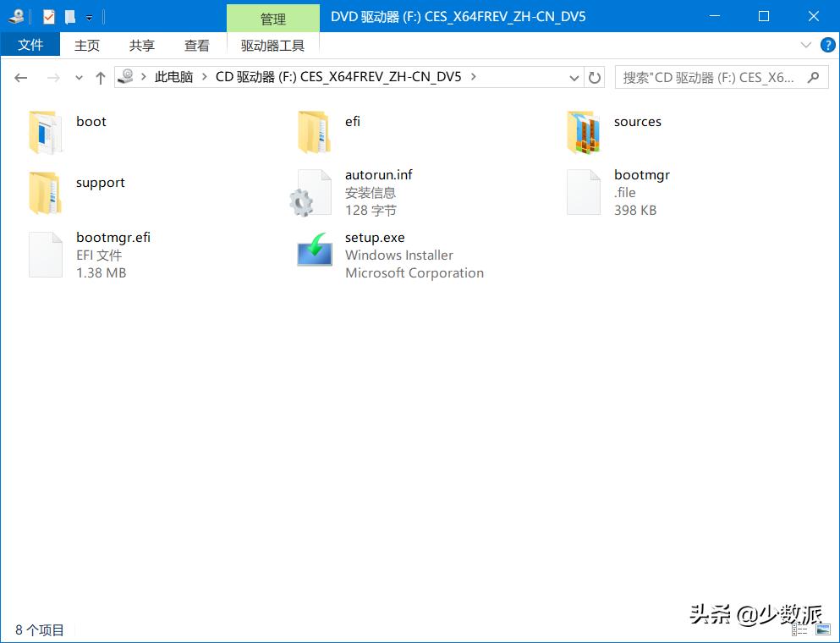Select the bootmgr file

(642, 174)
